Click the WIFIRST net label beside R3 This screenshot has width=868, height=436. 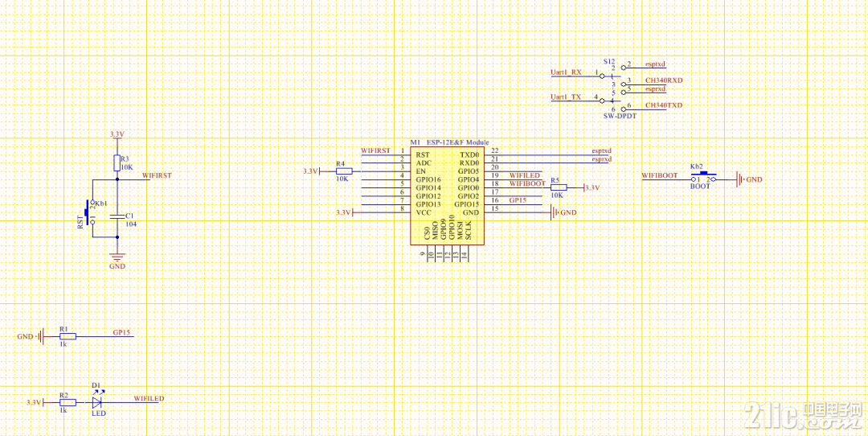[158, 175]
